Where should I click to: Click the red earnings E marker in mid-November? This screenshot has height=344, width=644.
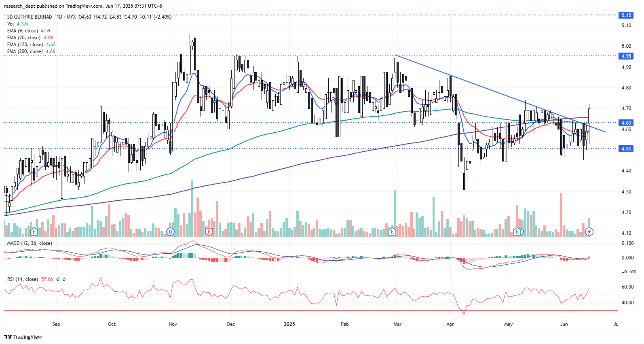[x=209, y=232]
